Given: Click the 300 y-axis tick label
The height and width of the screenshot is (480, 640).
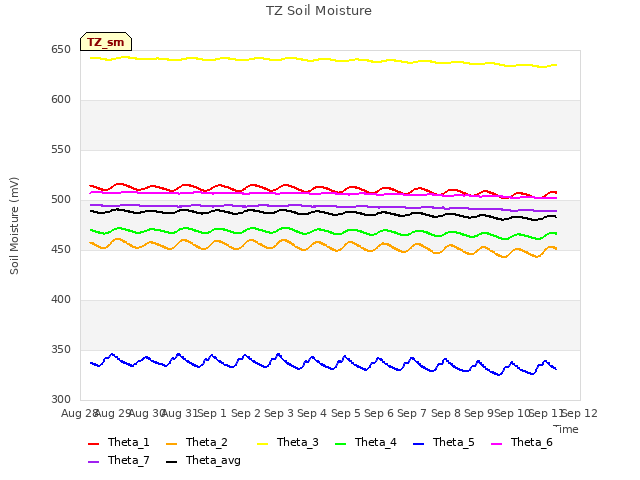Looking at the screenshot, I should (x=61, y=400).
